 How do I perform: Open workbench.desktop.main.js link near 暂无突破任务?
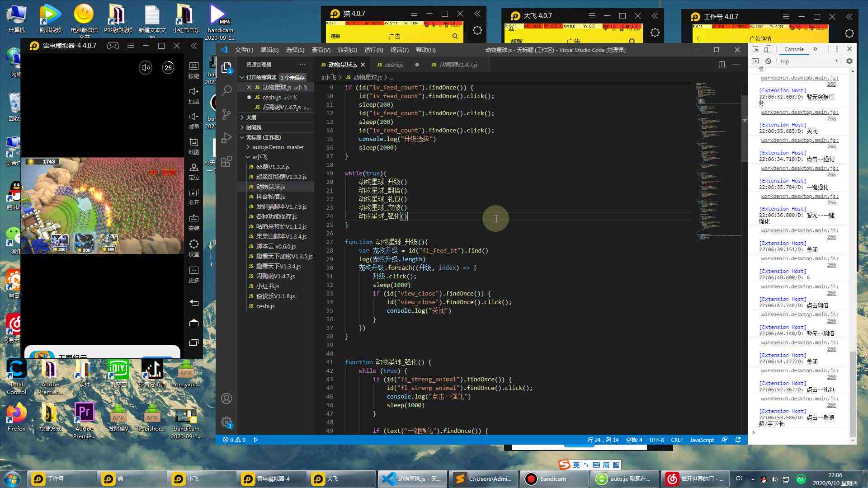pos(799,81)
